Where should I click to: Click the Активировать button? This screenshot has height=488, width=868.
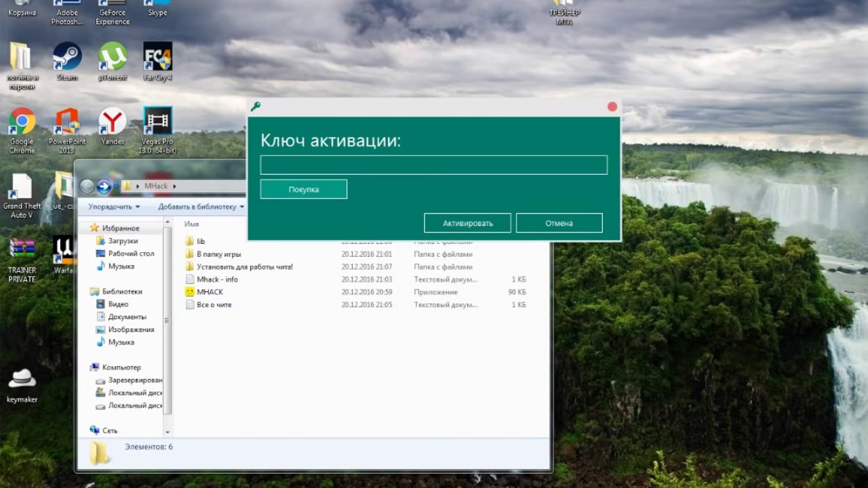(468, 223)
